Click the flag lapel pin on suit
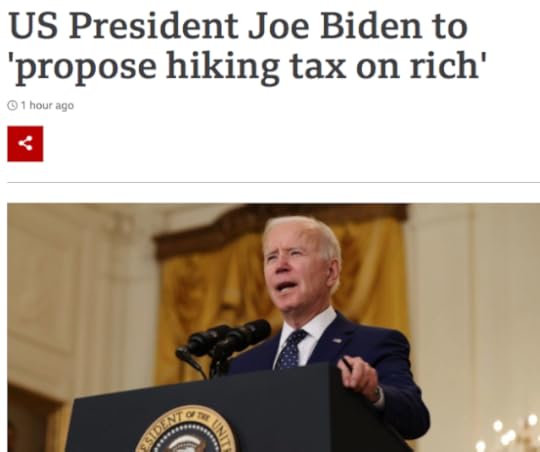The width and height of the screenshot is (540, 452). (x=337, y=340)
